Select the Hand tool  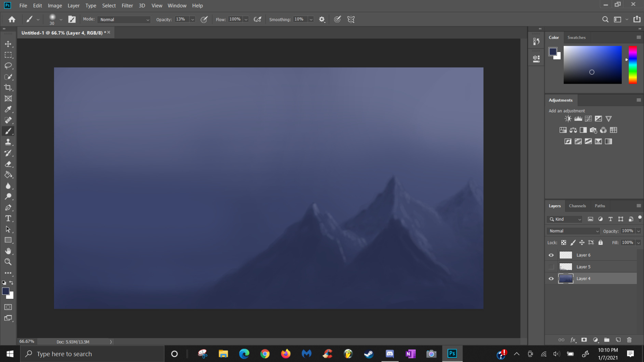8,251
